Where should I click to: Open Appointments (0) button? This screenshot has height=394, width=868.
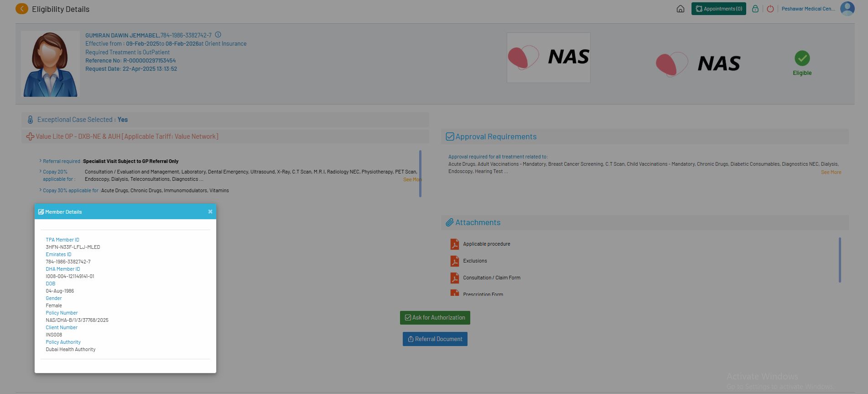click(x=718, y=9)
